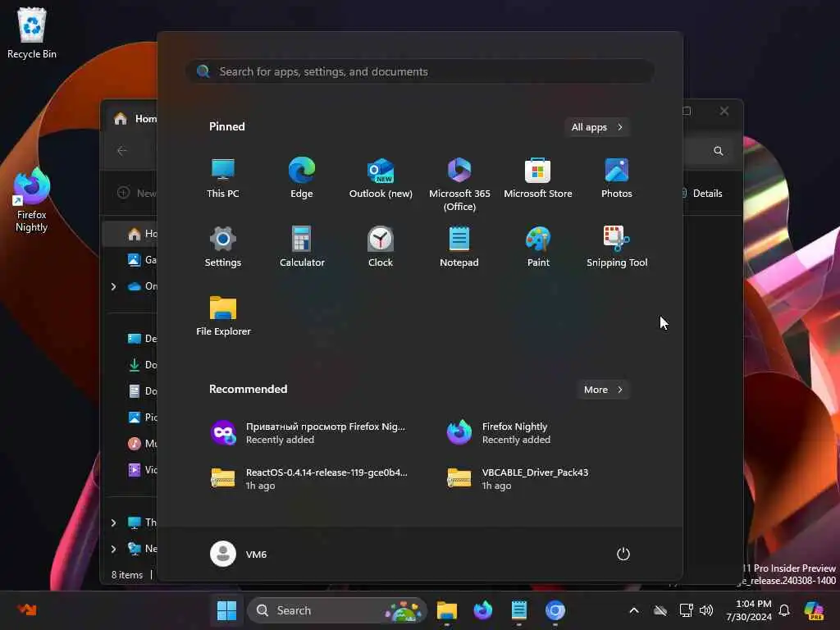This screenshot has height=630, width=840.
Task: Click the Start menu power button
Action: 623,554
